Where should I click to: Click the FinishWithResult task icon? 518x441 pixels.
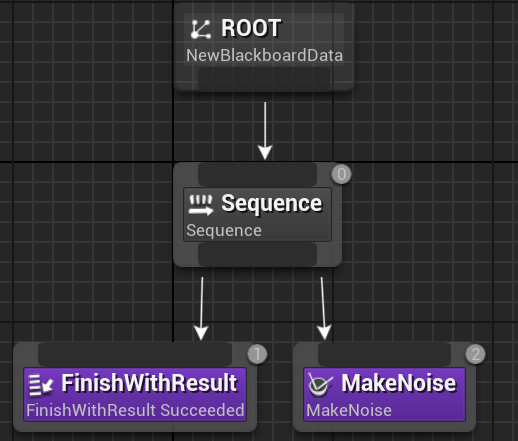click(41, 385)
